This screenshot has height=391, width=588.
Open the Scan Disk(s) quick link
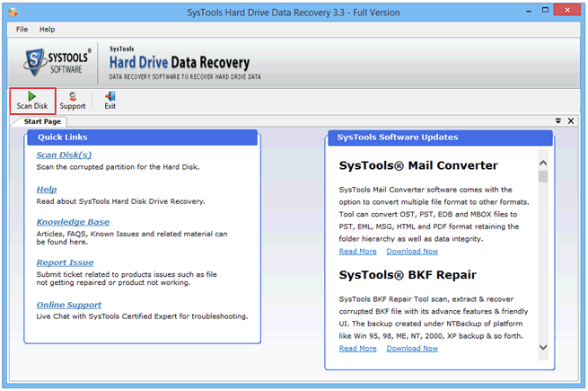point(64,155)
